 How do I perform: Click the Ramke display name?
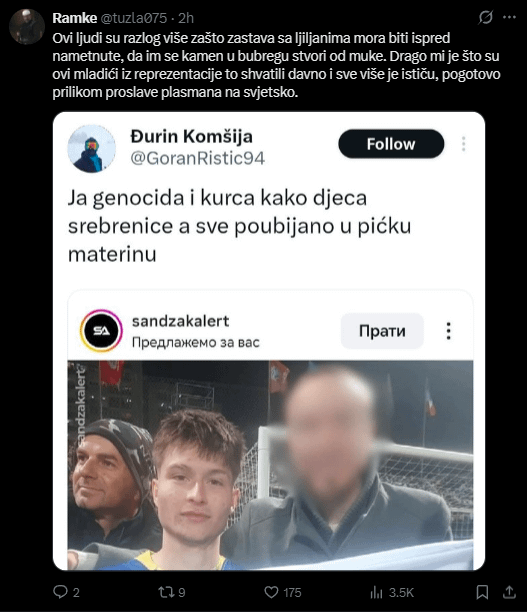[x=75, y=18]
